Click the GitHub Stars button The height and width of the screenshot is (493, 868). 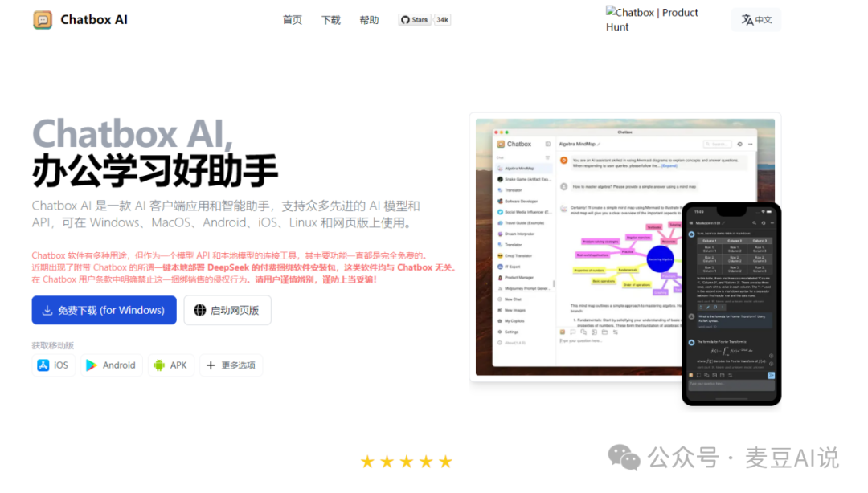point(415,20)
